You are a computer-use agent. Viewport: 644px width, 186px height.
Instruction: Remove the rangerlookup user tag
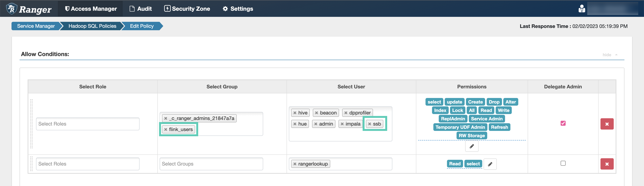(295, 164)
